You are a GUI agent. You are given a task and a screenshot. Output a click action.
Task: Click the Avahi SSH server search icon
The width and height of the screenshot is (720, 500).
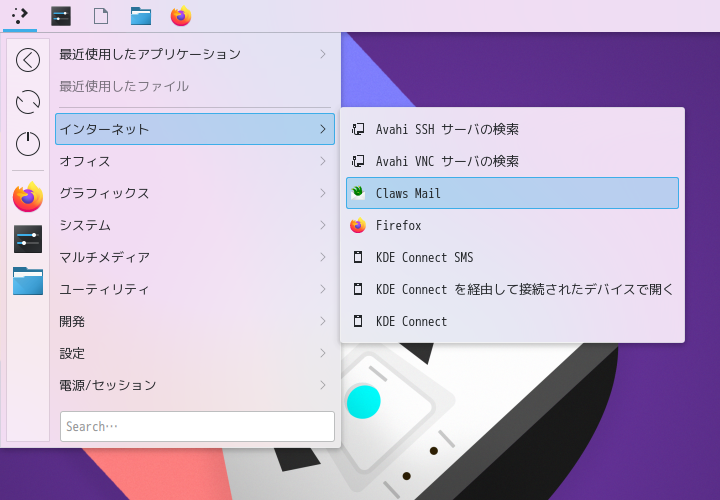coord(358,129)
